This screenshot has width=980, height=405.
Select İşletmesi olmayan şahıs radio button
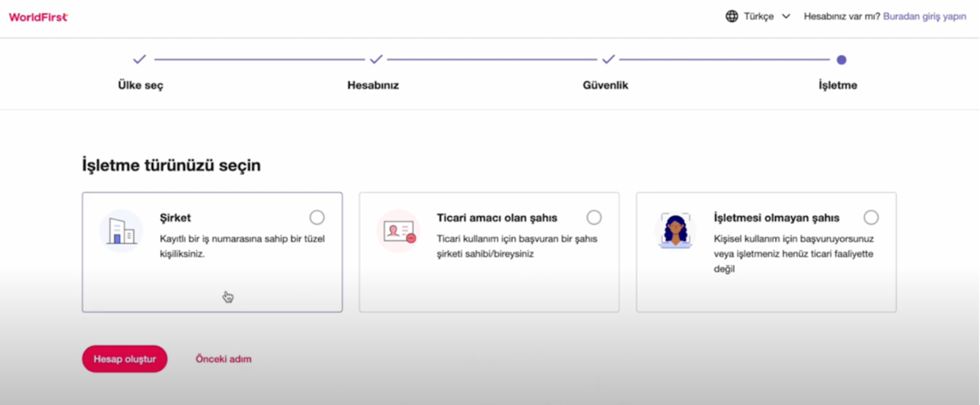(871, 218)
